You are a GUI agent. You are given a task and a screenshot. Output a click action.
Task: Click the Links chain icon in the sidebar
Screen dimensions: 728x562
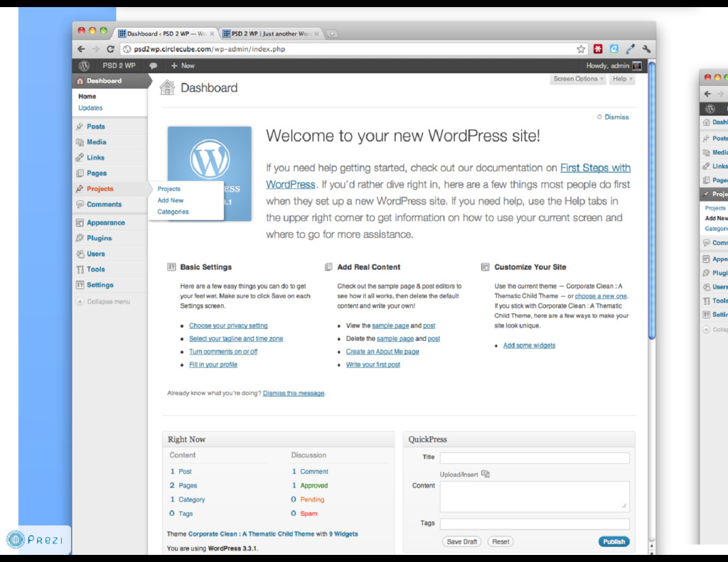click(80, 157)
